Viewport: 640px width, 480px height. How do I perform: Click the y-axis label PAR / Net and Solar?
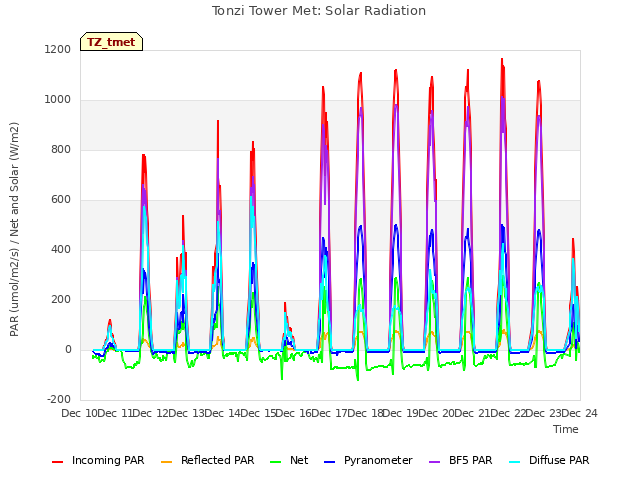click(14, 229)
